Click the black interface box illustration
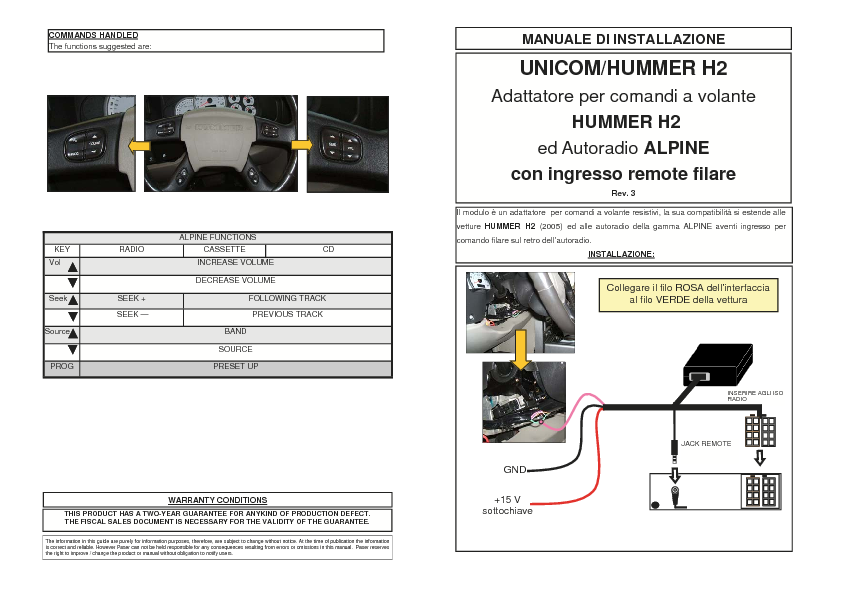This screenshot has width=842, height=595. click(717, 365)
